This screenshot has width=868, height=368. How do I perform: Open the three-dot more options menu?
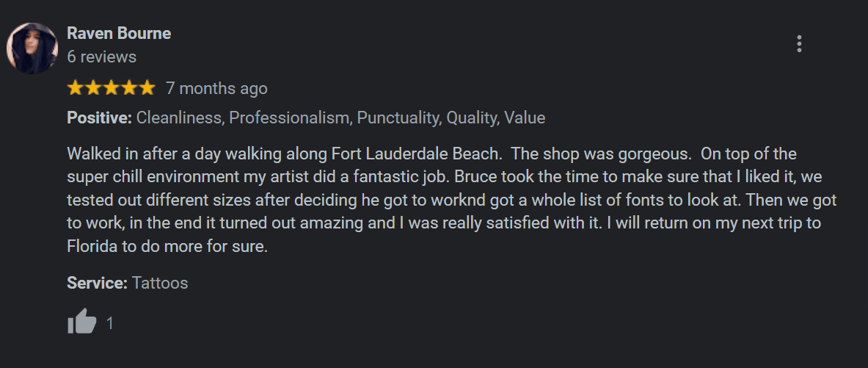click(x=799, y=44)
